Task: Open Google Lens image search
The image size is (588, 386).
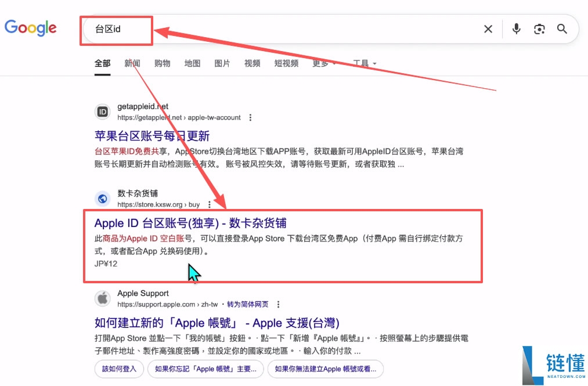Action: click(539, 28)
